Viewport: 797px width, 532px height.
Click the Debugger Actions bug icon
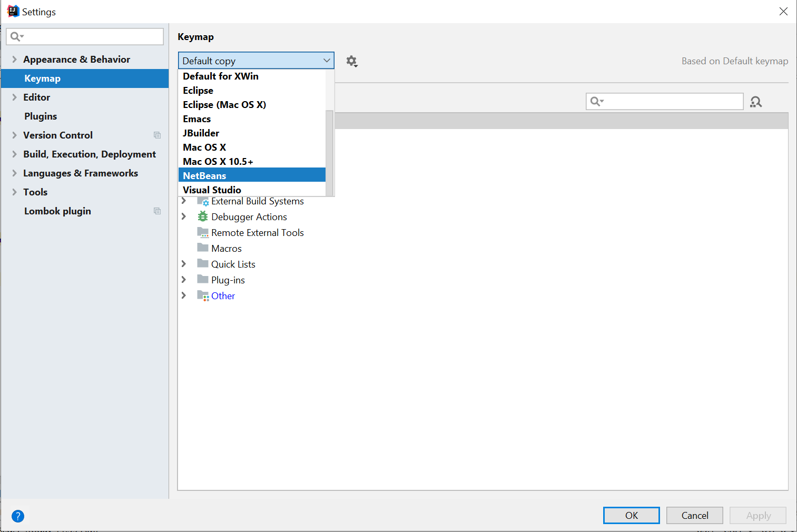pos(203,216)
